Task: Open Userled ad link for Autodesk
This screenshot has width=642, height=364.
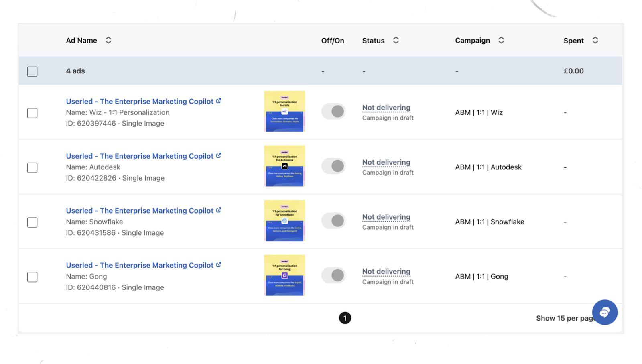Action: pos(140,156)
